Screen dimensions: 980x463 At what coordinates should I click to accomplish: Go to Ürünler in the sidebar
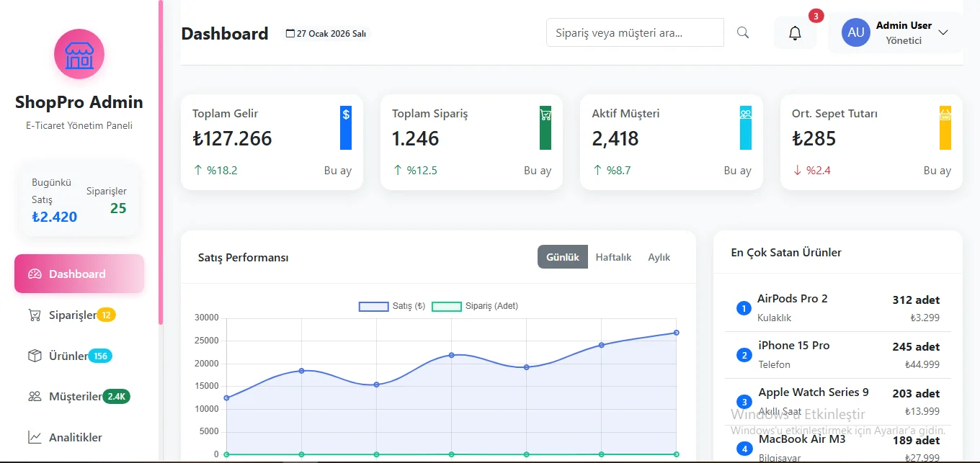[68, 356]
